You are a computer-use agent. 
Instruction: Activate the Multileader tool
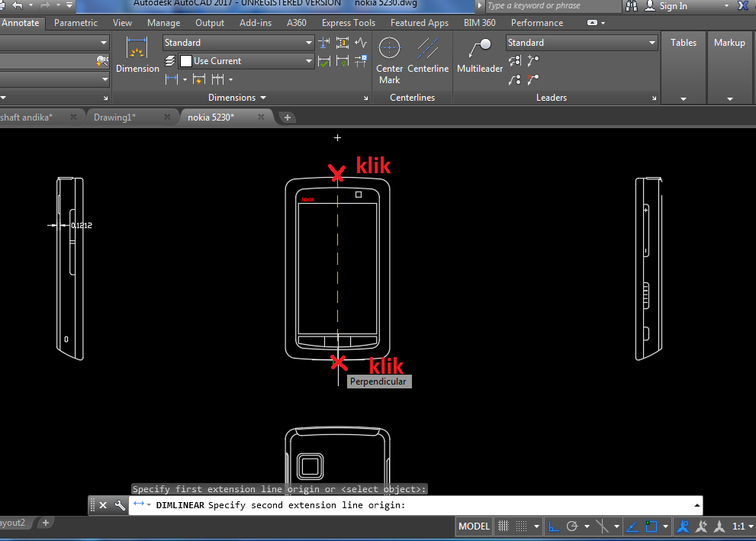480,55
